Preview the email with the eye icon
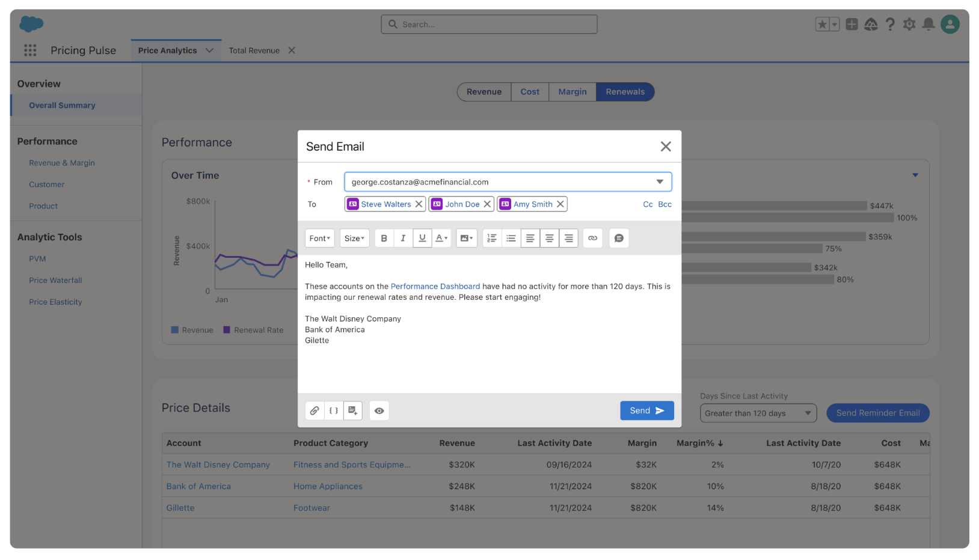The width and height of the screenshot is (979, 560). [379, 411]
